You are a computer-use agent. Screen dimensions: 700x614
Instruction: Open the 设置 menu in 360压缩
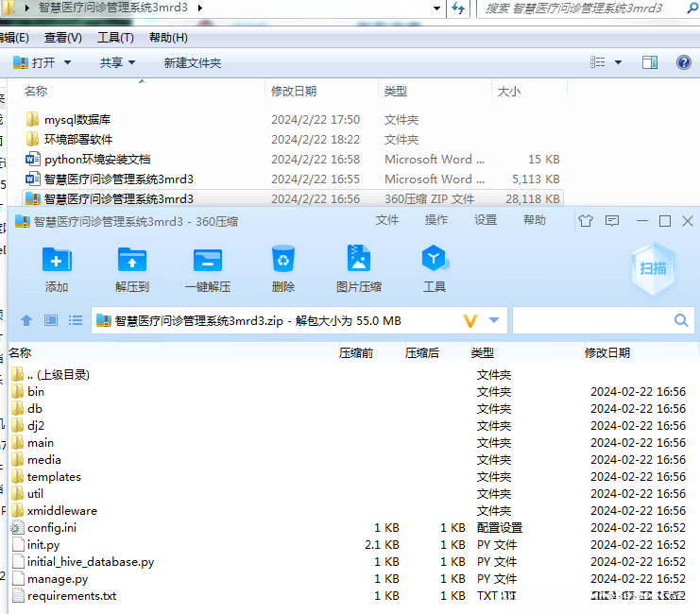pyautogui.click(x=486, y=220)
